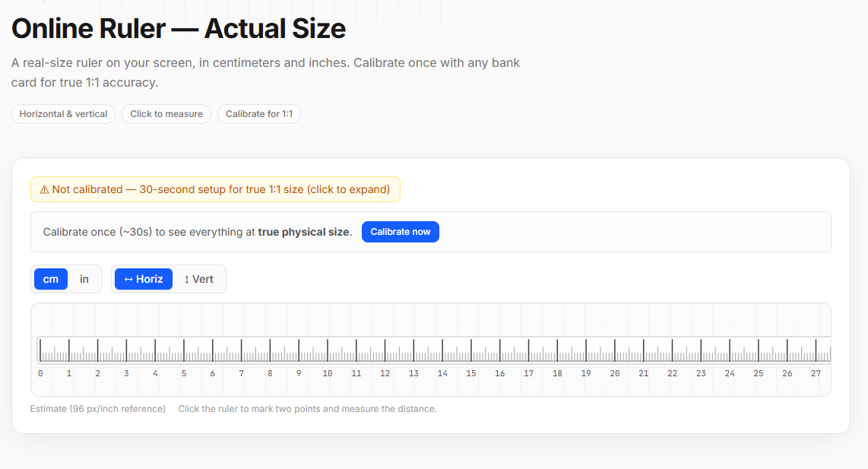
Task: Click the warning triangle icon in banner
Action: [44, 190]
